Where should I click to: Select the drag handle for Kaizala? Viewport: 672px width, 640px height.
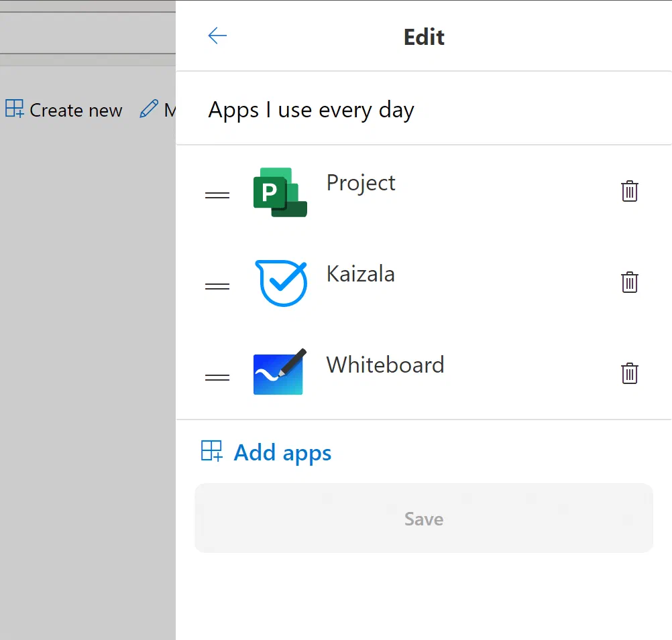(217, 286)
